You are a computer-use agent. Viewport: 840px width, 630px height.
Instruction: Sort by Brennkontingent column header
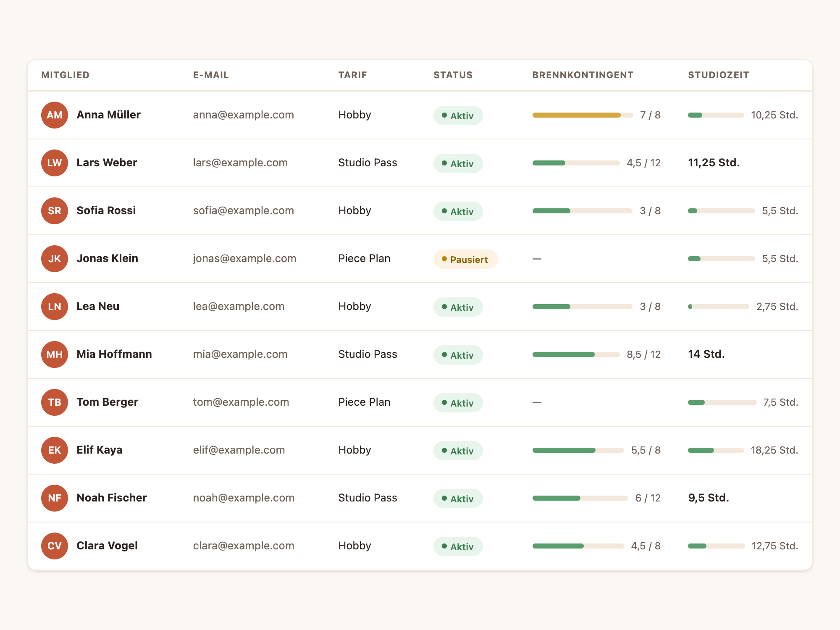pos(583,75)
